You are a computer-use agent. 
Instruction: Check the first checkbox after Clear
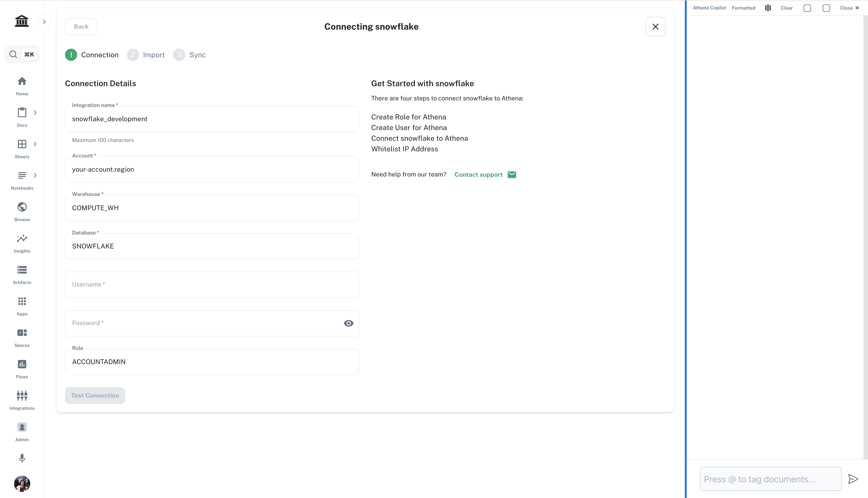(x=807, y=8)
